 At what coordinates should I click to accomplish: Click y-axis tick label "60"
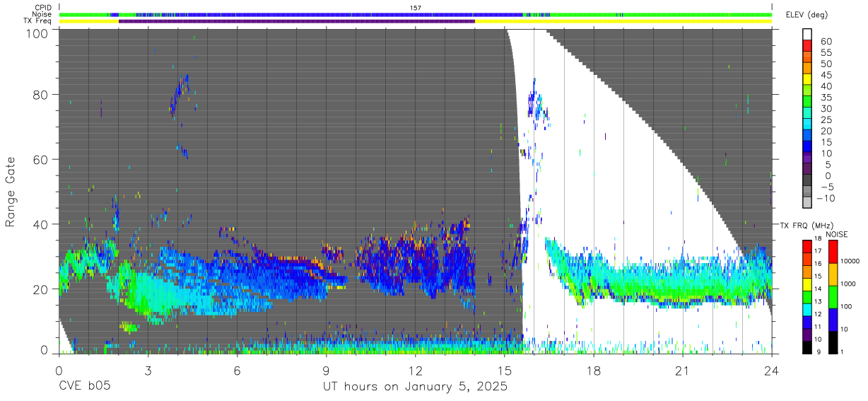pos(41,160)
